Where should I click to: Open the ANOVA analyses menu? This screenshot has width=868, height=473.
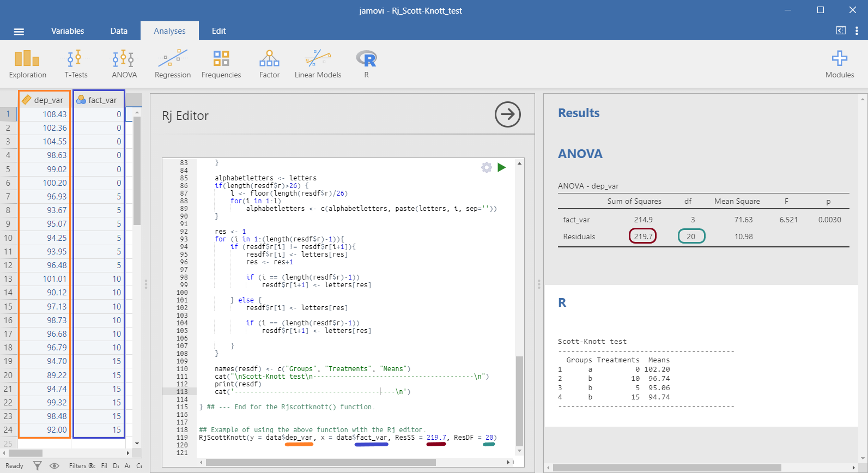[x=124, y=64]
